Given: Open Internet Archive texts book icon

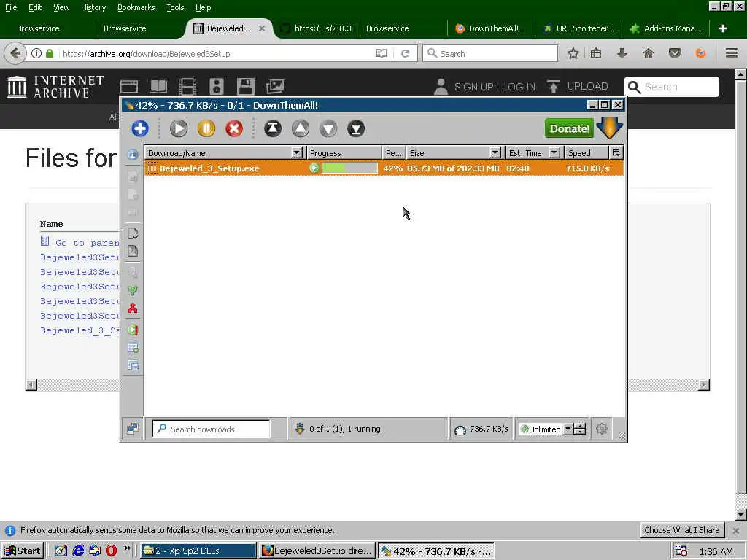Looking at the screenshot, I should (x=158, y=87).
